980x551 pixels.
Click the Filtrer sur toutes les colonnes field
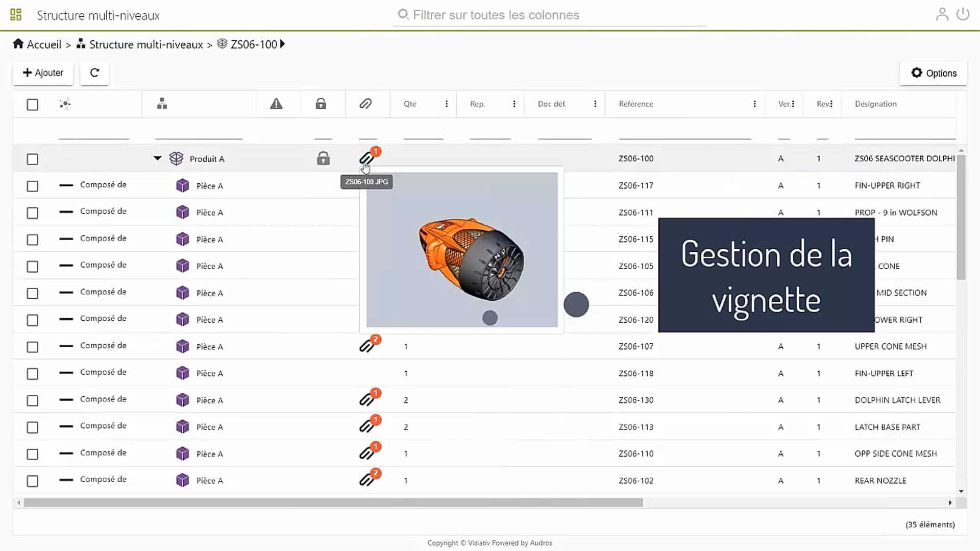546,15
